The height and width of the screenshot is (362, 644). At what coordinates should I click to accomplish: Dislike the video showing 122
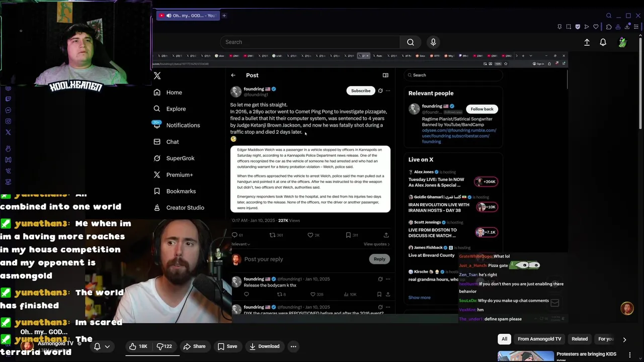coord(165,346)
